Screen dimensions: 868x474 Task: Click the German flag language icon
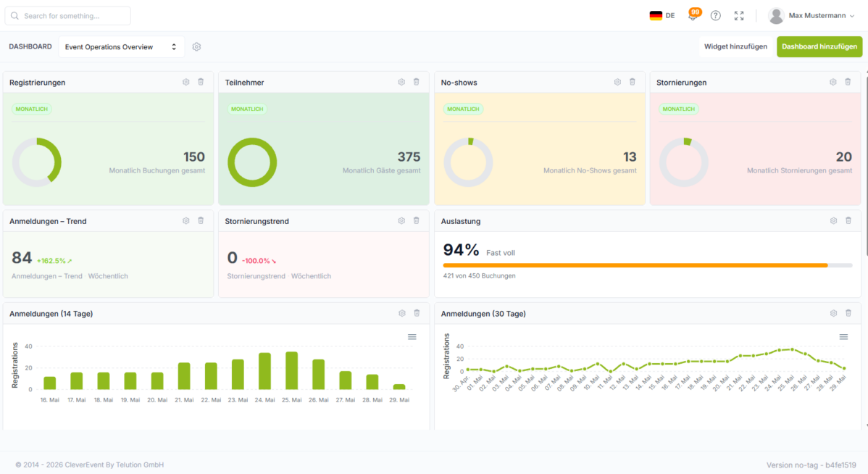(x=656, y=15)
